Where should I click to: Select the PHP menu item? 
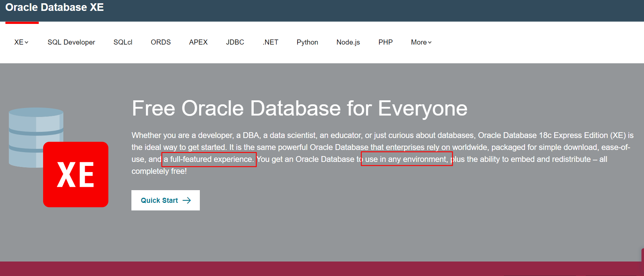pos(386,42)
